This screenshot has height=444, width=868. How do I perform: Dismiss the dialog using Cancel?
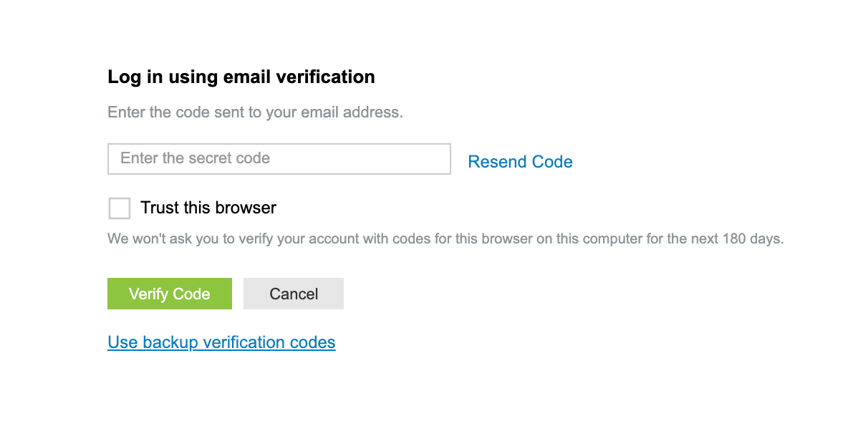[x=293, y=294]
